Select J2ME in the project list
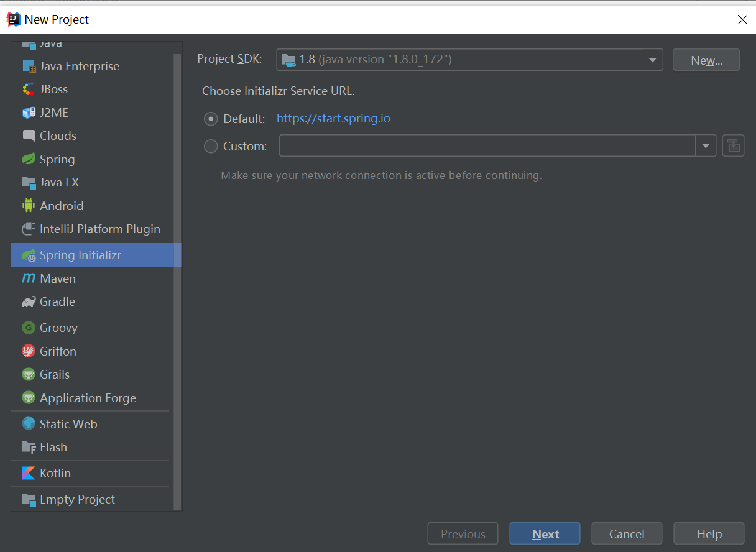Screen dimensions: 756x552 pos(91,113)
